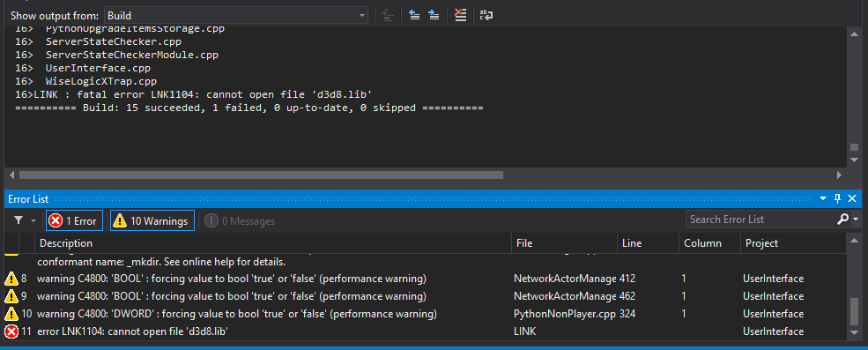Open Error List window position menu

[823, 198]
